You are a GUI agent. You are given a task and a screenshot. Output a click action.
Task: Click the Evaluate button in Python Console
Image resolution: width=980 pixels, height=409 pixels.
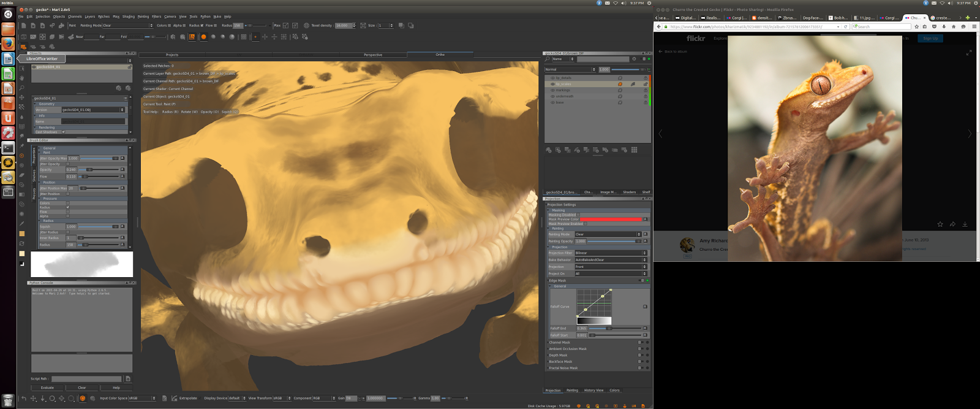pyautogui.click(x=47, y=388)
